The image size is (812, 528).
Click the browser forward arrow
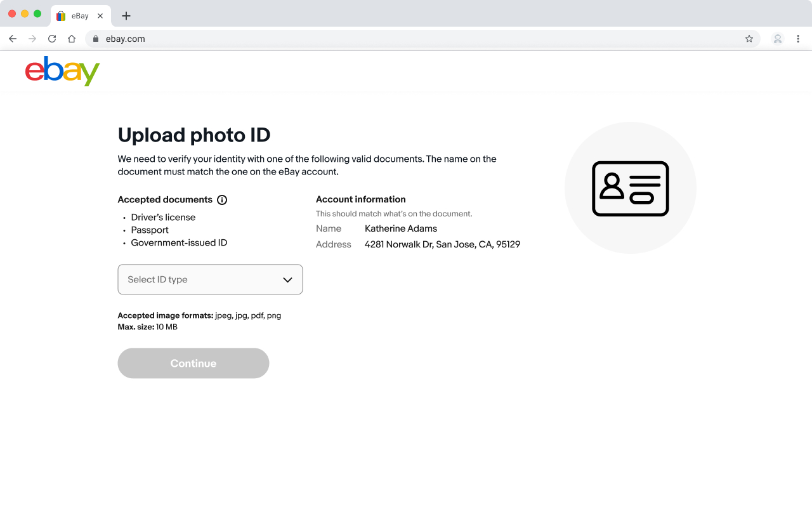tap(32, 39)
